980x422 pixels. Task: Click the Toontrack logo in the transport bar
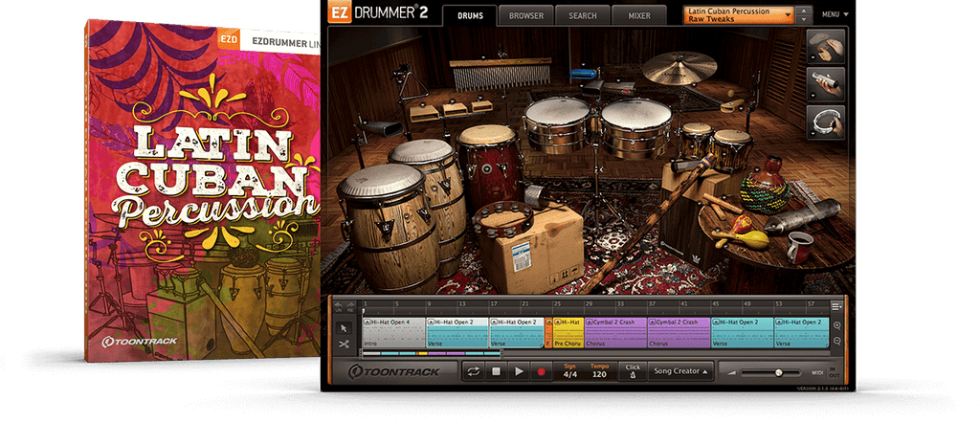(394, 372)
